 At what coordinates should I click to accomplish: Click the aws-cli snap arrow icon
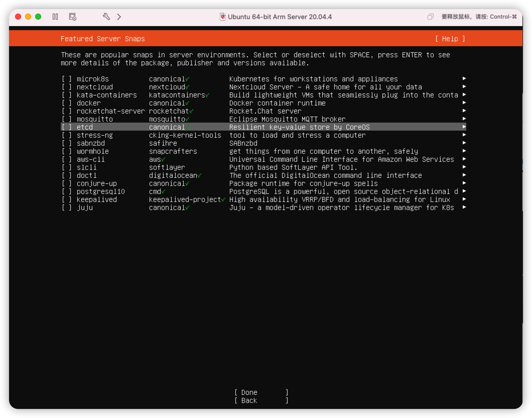[463, 159]
